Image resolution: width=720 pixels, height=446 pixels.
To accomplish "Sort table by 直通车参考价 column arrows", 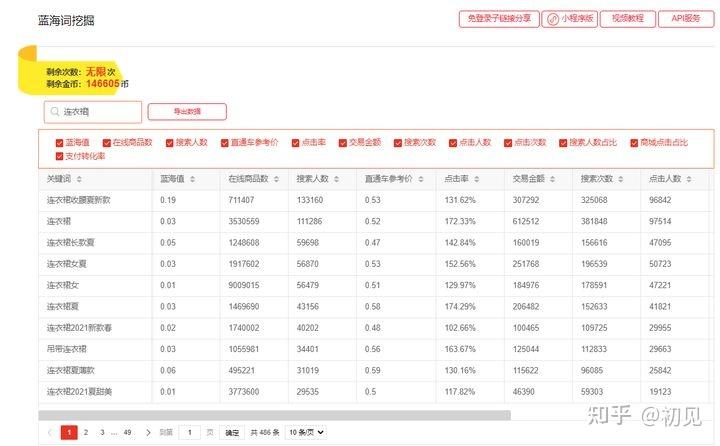I will tap(421, 179).
